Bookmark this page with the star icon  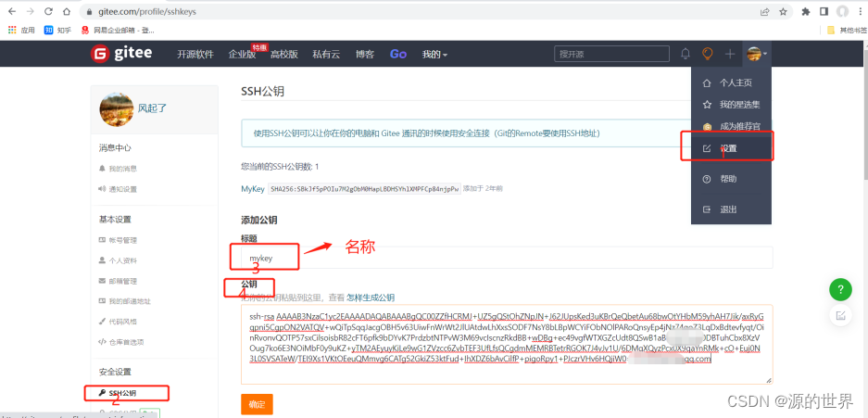[783, 12]
